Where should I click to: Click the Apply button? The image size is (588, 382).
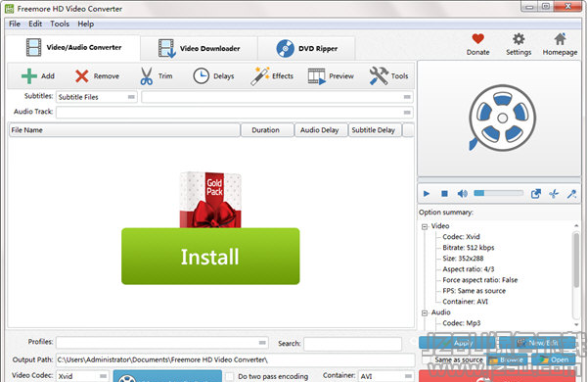click(457, 343)
